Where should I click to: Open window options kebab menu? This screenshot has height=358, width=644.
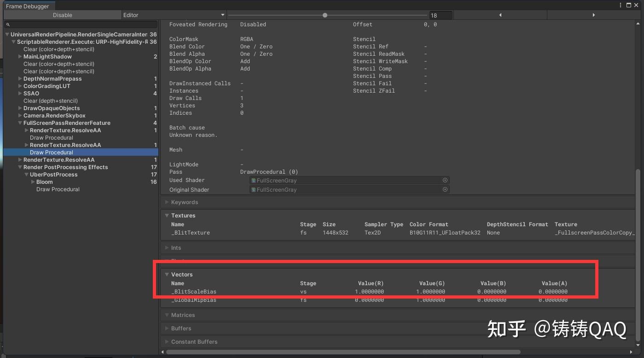tap(621, 5)
